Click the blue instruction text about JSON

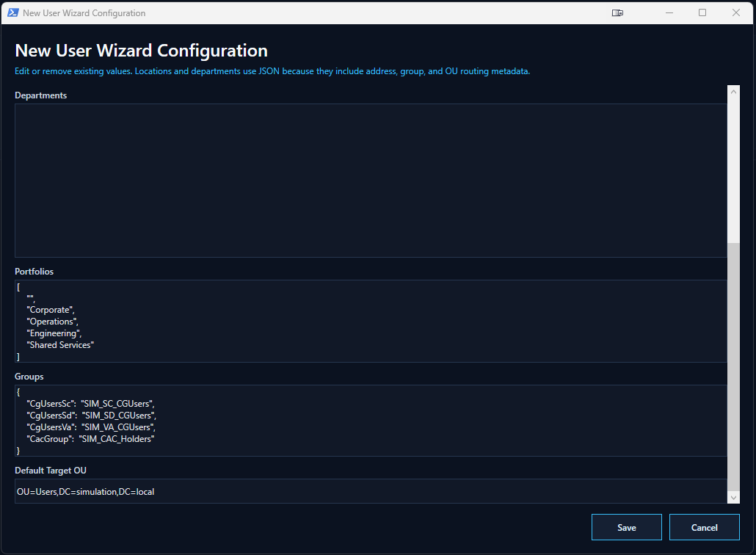click(x=272, y=71)
